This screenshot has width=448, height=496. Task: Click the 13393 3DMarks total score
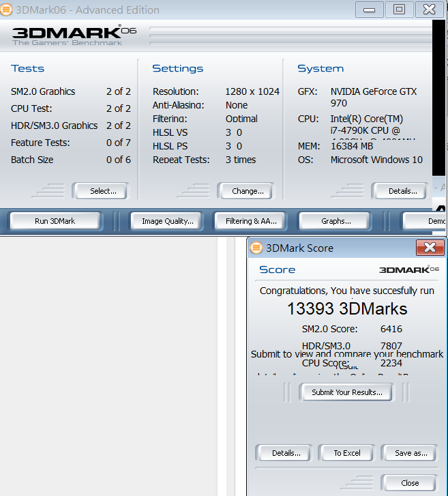pyautogui.click(x=347, y=308)
